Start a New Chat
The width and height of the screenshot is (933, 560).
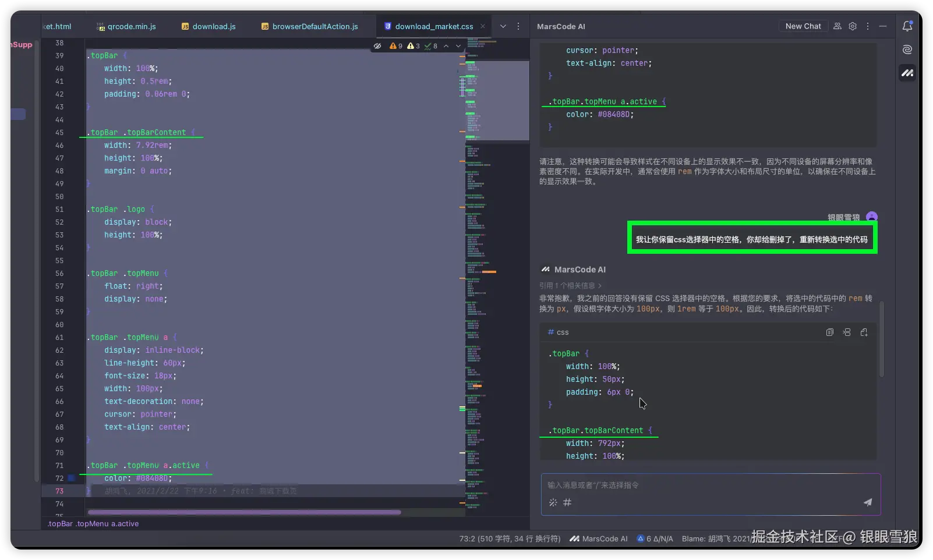[803, 26]
